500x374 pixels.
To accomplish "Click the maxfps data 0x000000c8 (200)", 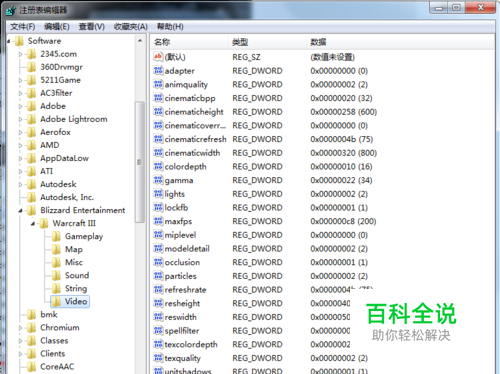I will (343, 221).
